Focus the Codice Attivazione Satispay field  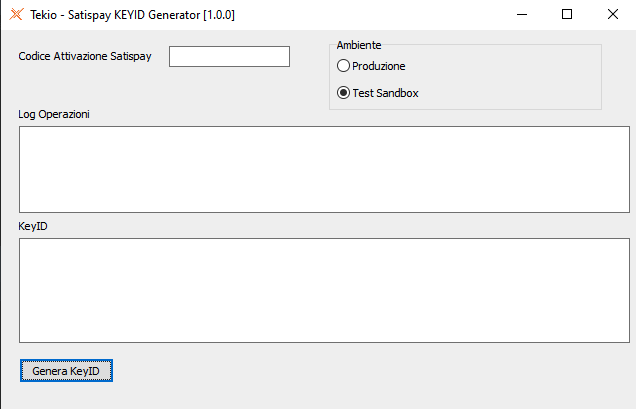point(229,57)
